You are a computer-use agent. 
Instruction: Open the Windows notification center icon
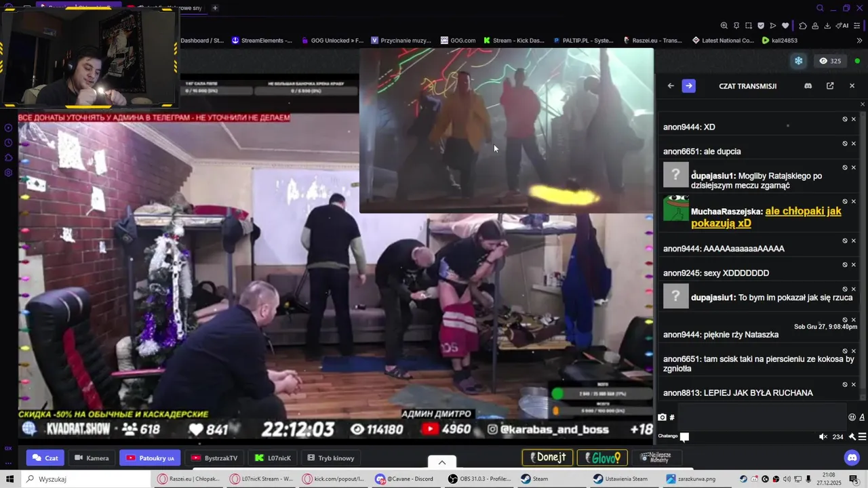(854, 479)
